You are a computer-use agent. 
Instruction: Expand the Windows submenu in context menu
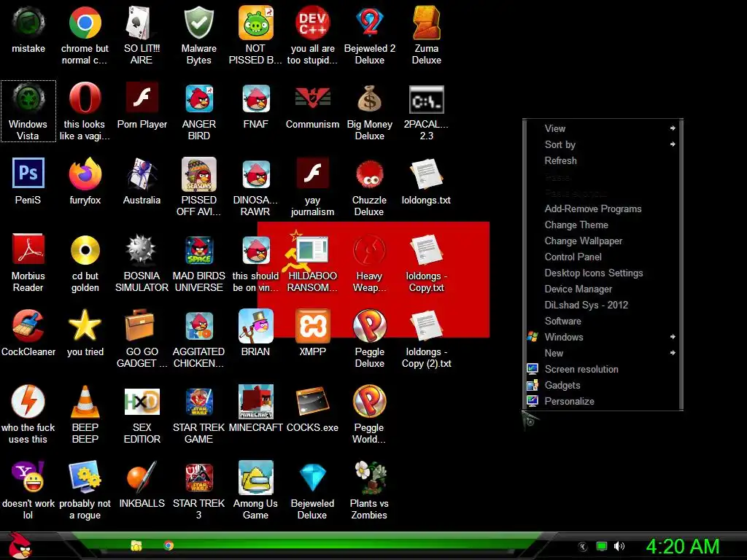tap(603, 337)
